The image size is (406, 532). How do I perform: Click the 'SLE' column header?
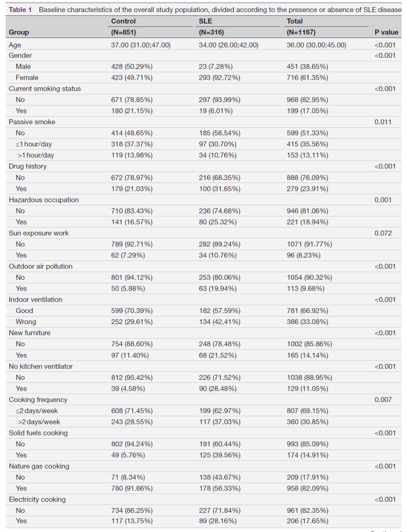click(206, 21)
